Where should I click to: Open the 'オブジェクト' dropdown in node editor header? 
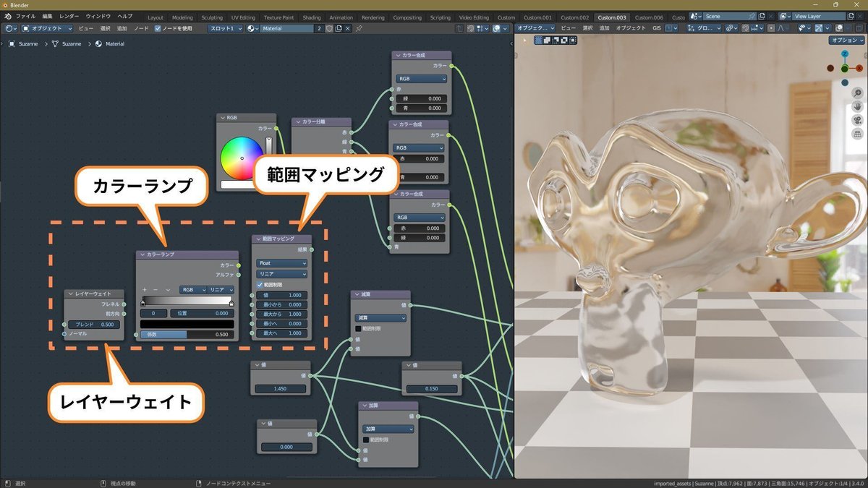pos(47,28)
